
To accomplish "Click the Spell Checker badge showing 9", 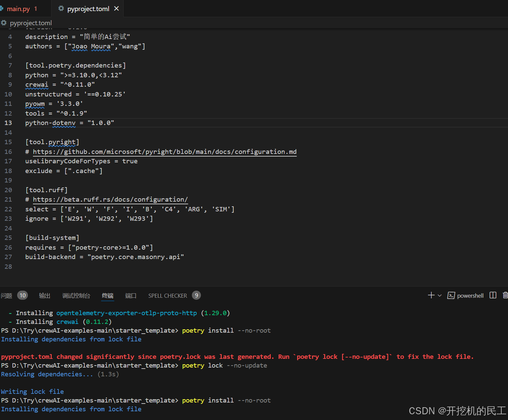I will (x=197, y=295).
